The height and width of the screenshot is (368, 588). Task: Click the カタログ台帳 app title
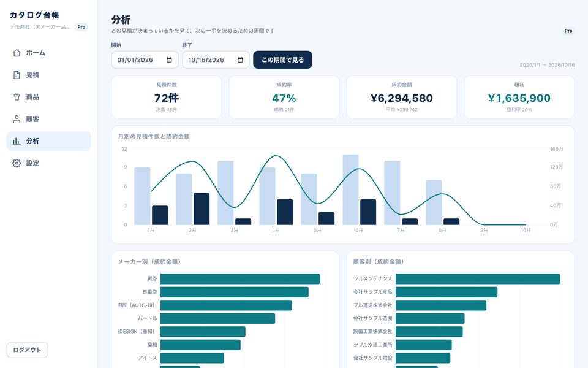34,15
